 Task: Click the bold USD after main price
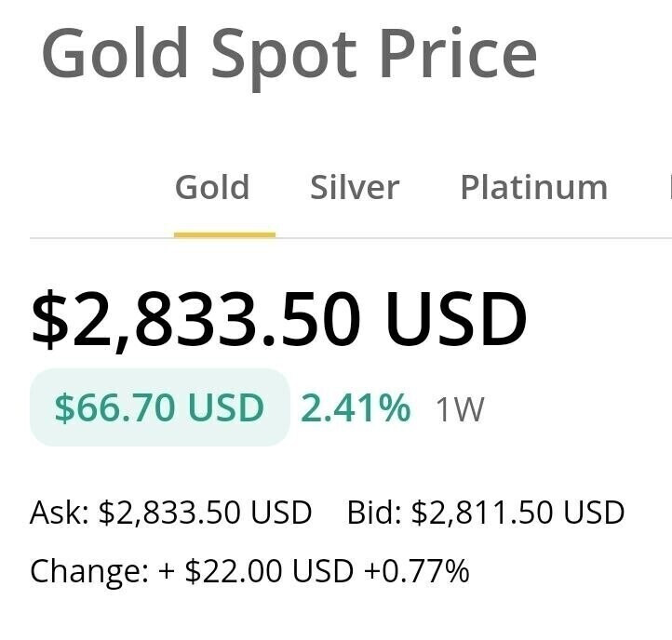point(456,319)
